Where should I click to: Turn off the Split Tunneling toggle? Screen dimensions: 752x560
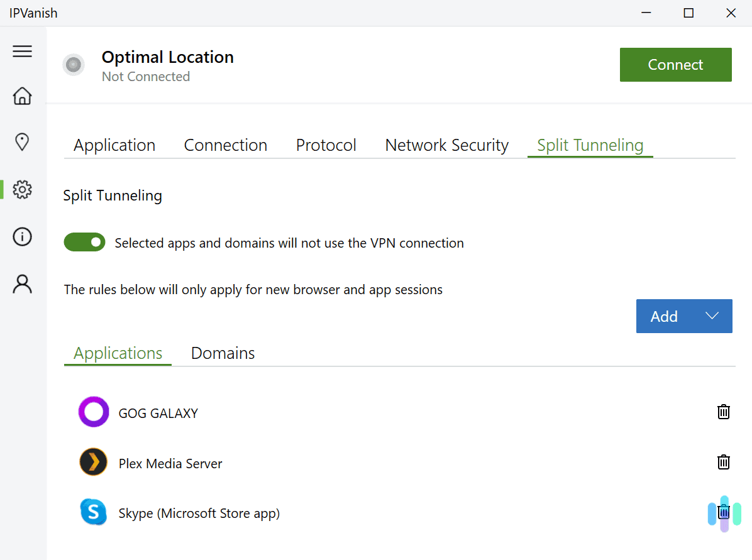84,242
